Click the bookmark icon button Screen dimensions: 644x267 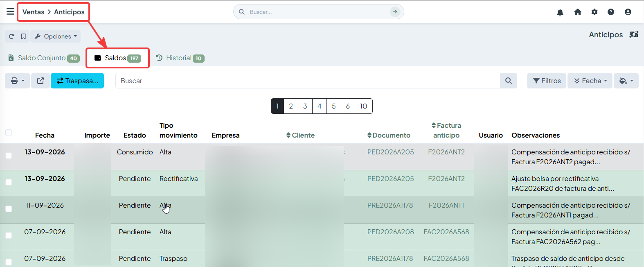(24, 36)
